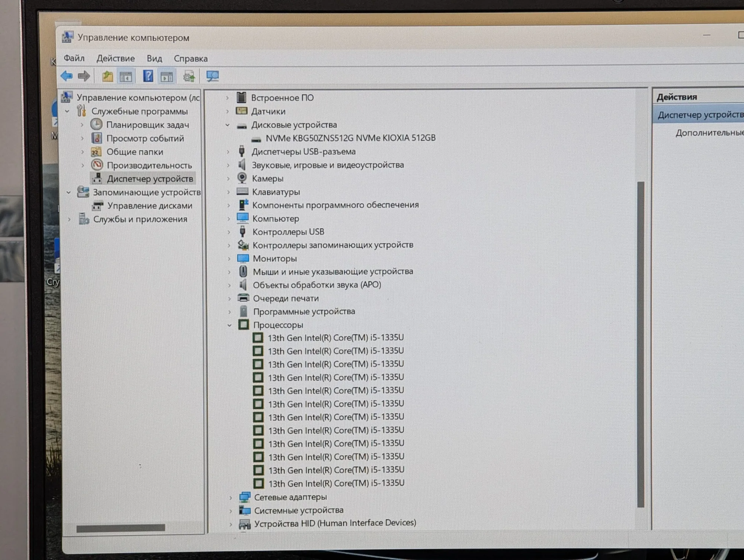This screenshot has width=744, height=560.
Task: Click the Производительность icon
Action: [x=97, y=165]
